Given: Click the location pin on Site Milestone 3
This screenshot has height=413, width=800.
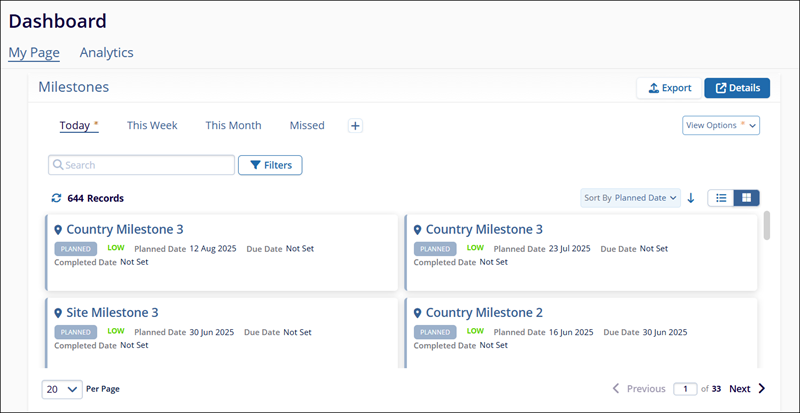Looking at the screenshot, I should click(x=58, y=313).
